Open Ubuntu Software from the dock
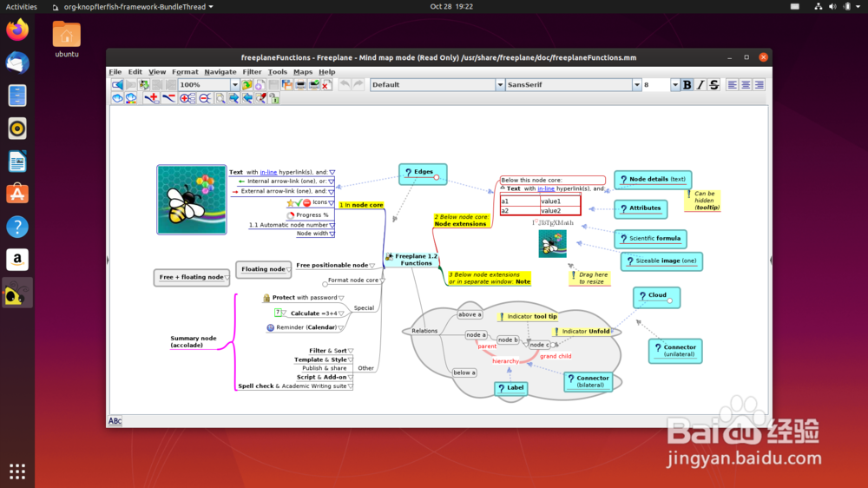Viewport: 868px width, 488px height. [17, 194]
